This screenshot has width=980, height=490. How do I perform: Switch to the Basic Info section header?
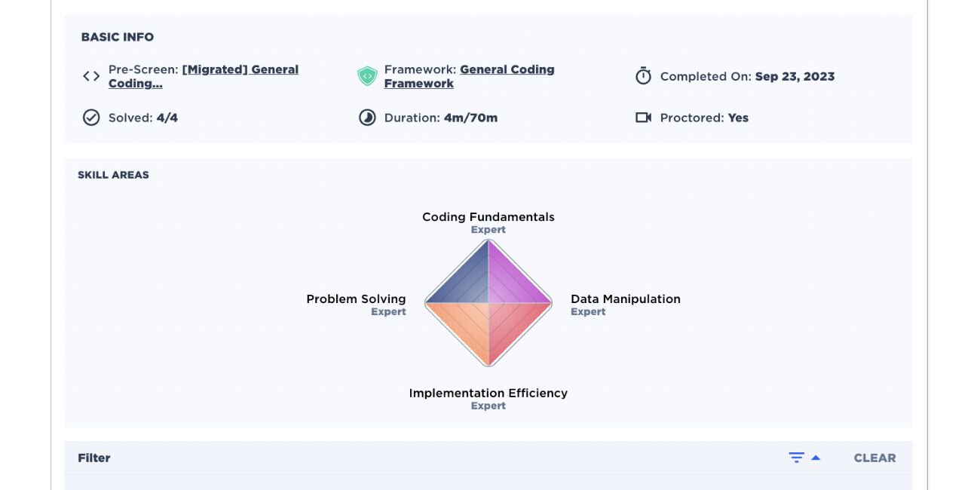(118, 36)
